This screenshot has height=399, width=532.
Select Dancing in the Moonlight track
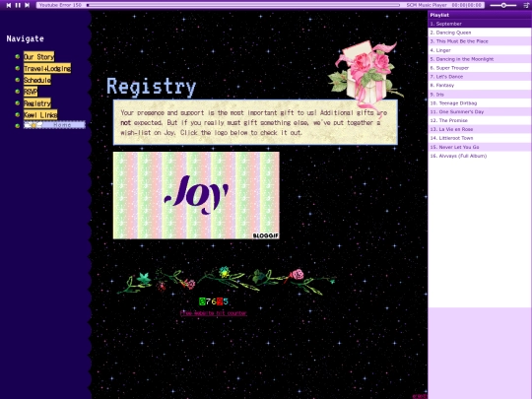tap(480, 59)
